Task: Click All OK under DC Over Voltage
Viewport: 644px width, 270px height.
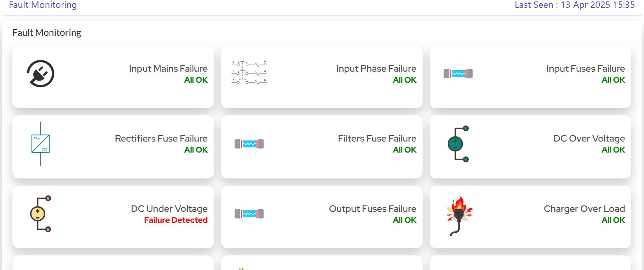Action: coord(613,150)
